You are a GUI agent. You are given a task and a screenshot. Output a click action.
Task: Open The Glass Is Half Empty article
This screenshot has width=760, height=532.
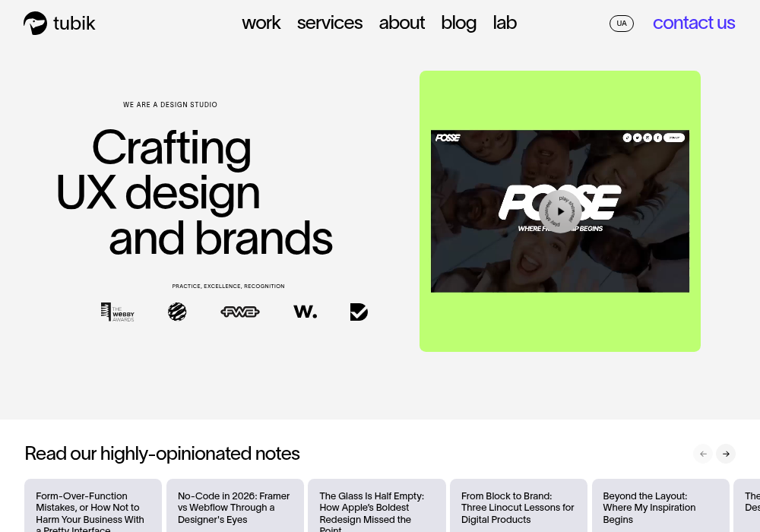pyautogui.click(x=377, y=505)
